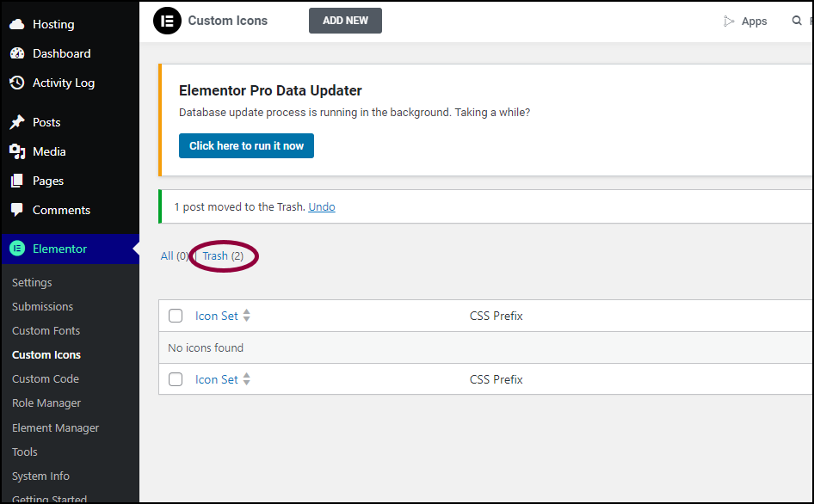Open the Custom Fonts submenu item
The height and width of the screenshot is (504, 814).
pos(46,330)
